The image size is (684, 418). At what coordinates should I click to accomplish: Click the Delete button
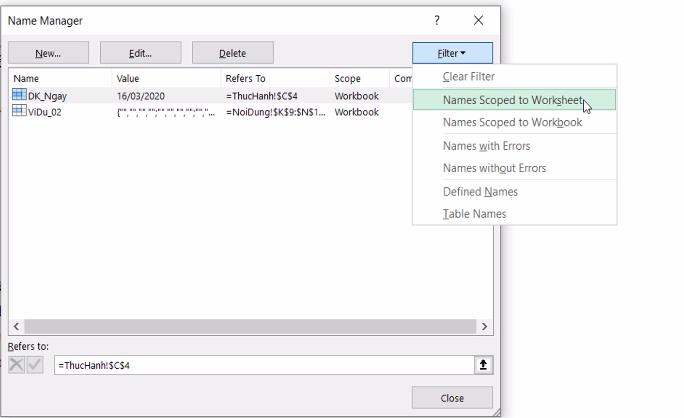click(x=233, y=53)
